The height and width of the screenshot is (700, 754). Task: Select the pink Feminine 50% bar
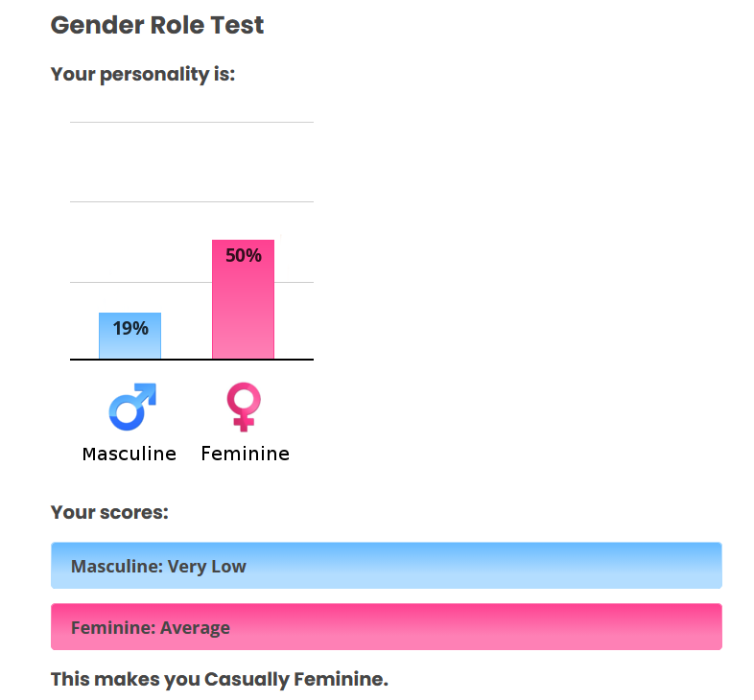244,299
